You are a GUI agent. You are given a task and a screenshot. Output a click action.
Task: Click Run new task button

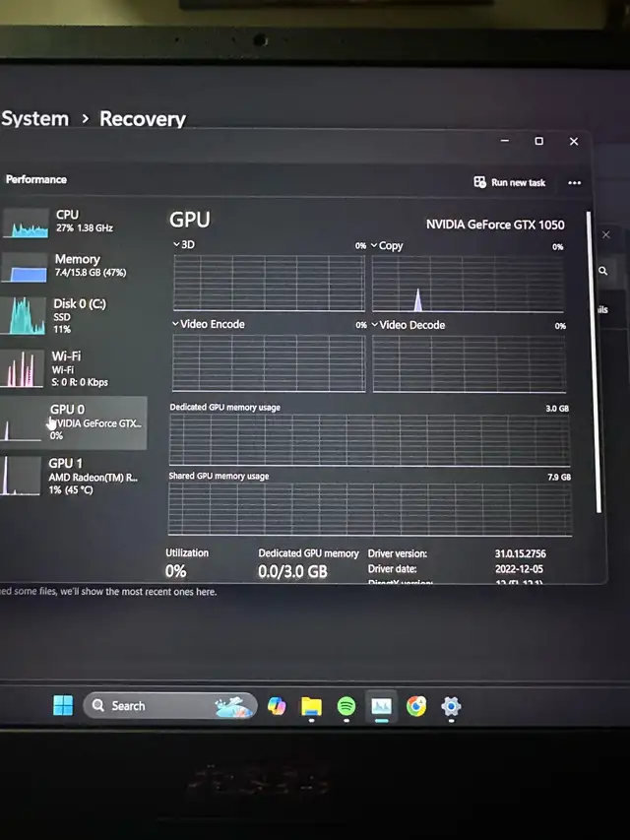coord(510,183)
